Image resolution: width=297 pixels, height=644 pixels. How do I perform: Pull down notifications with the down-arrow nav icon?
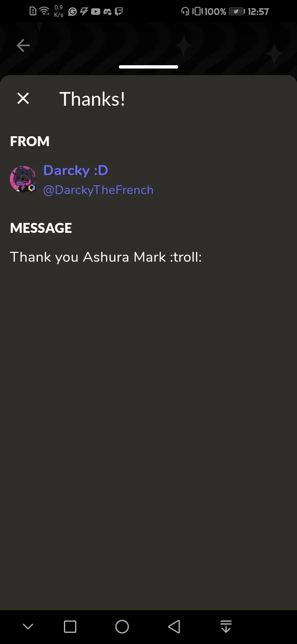pos(226,626)
